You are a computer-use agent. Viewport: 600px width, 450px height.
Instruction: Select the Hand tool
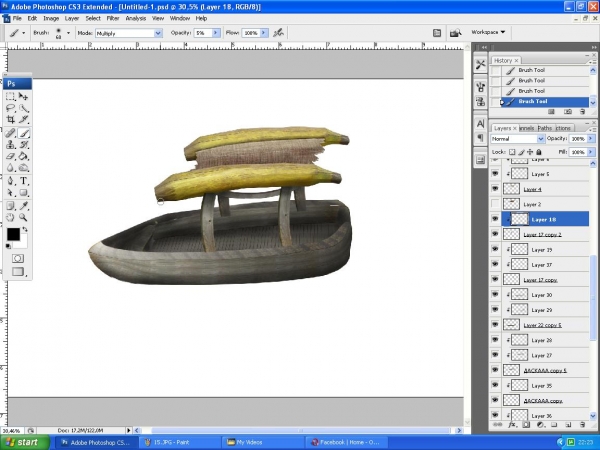coord(11,217)
